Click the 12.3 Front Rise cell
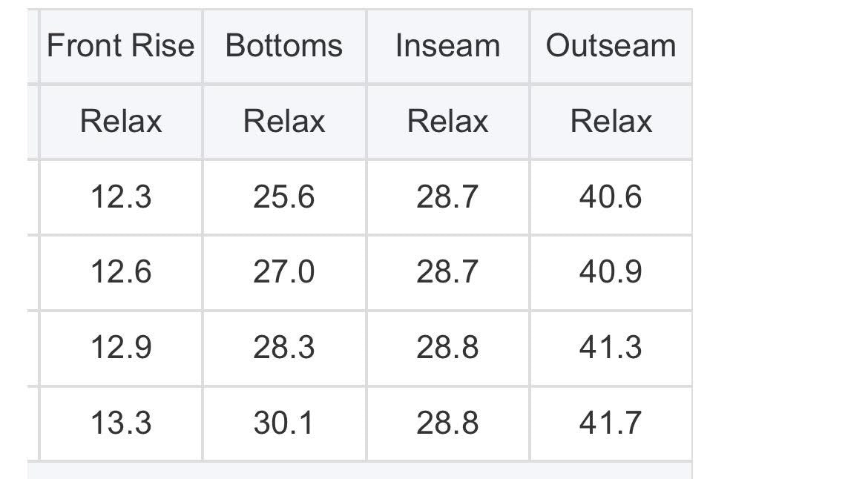The image size is (868, 479). [x=120, y=197]
